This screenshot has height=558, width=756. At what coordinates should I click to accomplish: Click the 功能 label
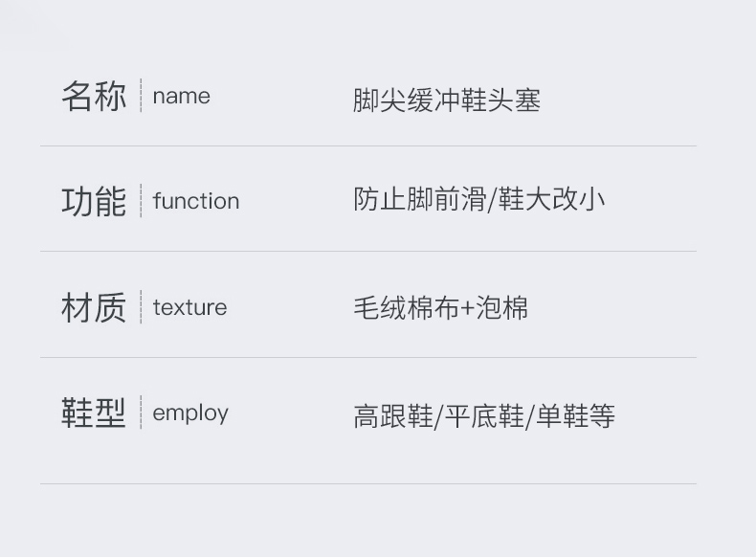tap(94, 202)
